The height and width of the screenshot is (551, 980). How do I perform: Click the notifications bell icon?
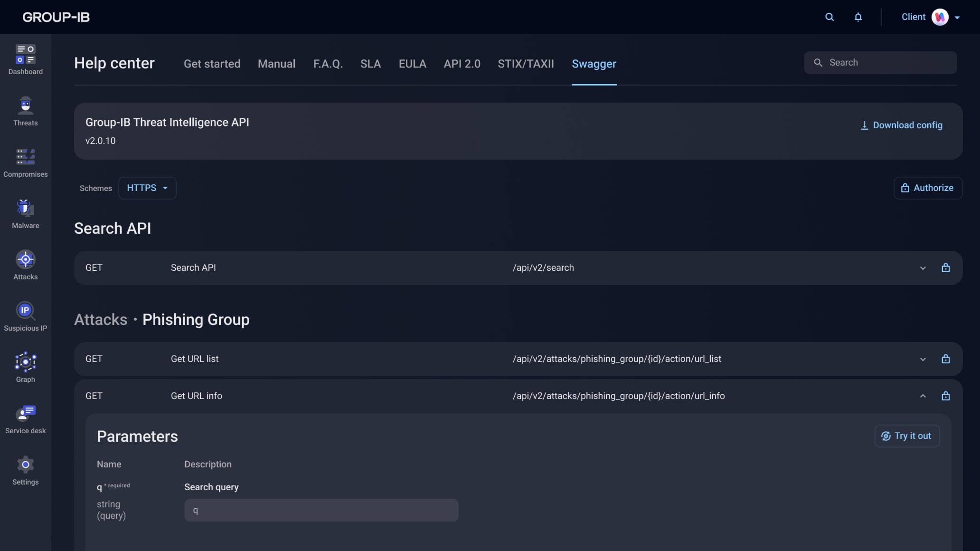[x=858, y=17]
